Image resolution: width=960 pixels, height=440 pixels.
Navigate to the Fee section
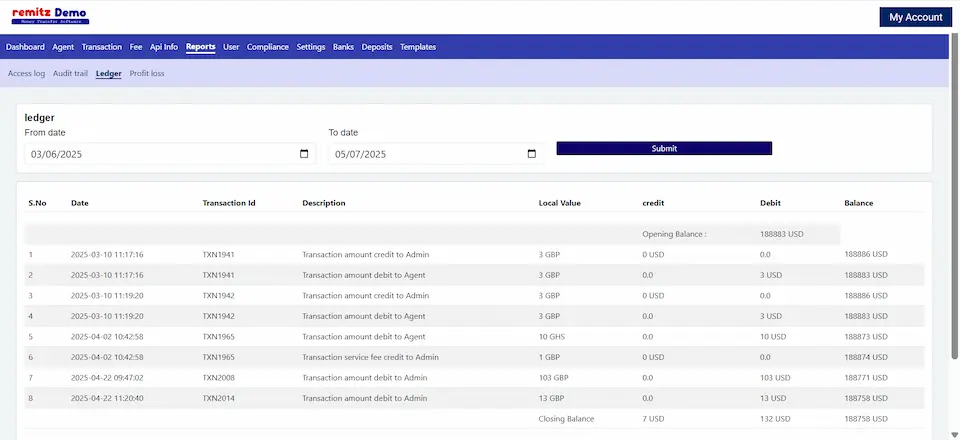(136, 47)
